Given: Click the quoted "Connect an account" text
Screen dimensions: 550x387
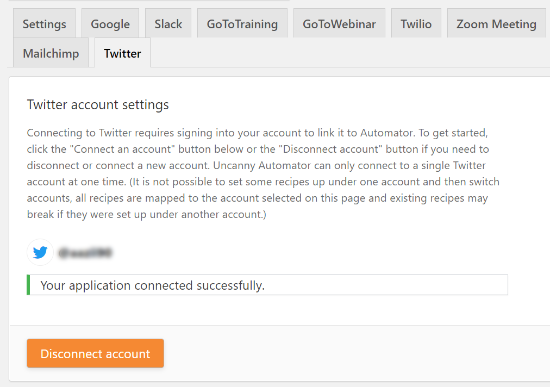Looking at the screenshot, I should 122,149.
